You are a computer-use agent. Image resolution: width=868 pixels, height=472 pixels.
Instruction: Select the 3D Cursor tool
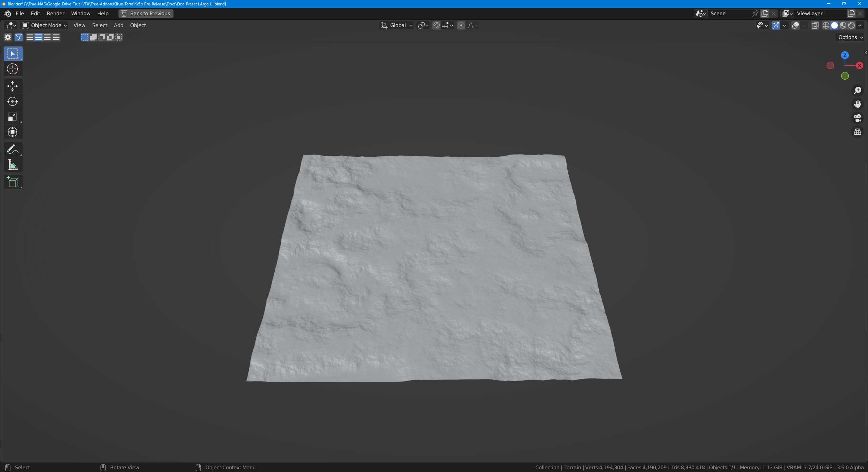tap(13, 69)
